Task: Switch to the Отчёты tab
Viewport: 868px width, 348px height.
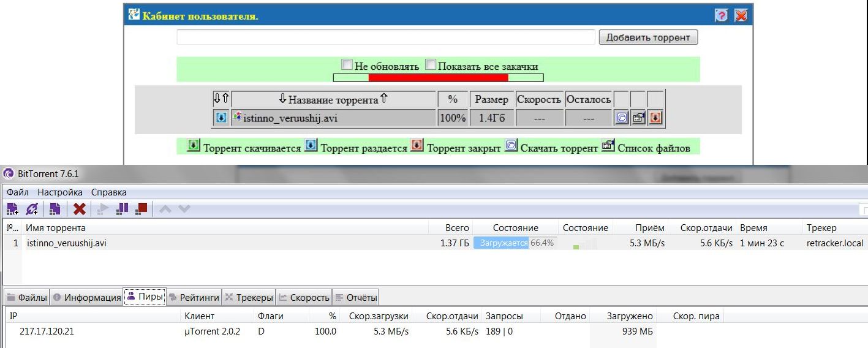Action: click(355, 298)
